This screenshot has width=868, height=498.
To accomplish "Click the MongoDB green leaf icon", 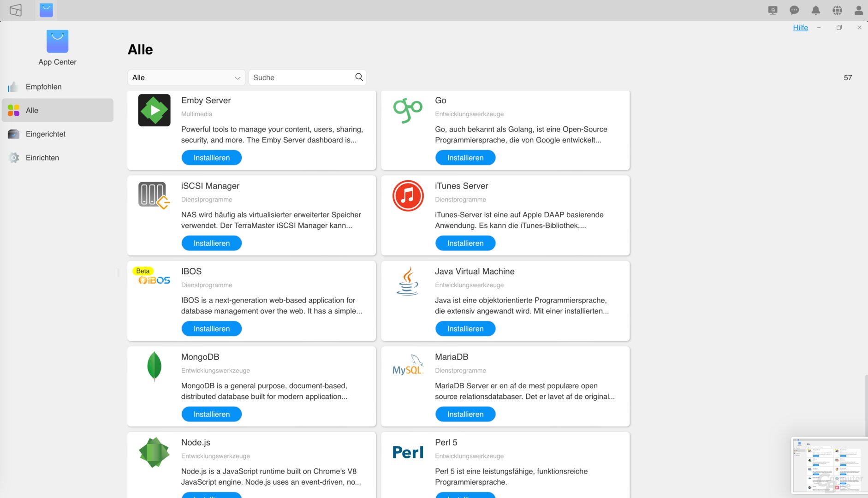I will point(154,367).
